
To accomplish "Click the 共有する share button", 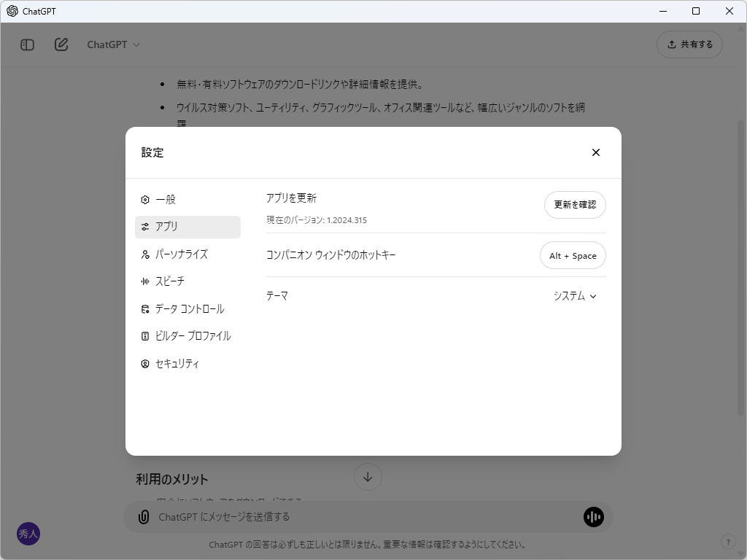I will click(x=689, y=44).
